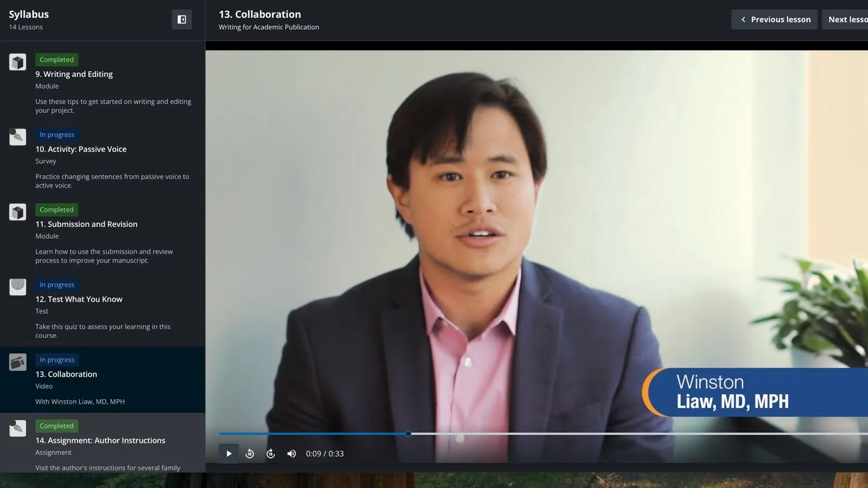Open lesson 10. Activity: Passive Voice
This screenshot has width=868, height=488.
pos(81,149)
